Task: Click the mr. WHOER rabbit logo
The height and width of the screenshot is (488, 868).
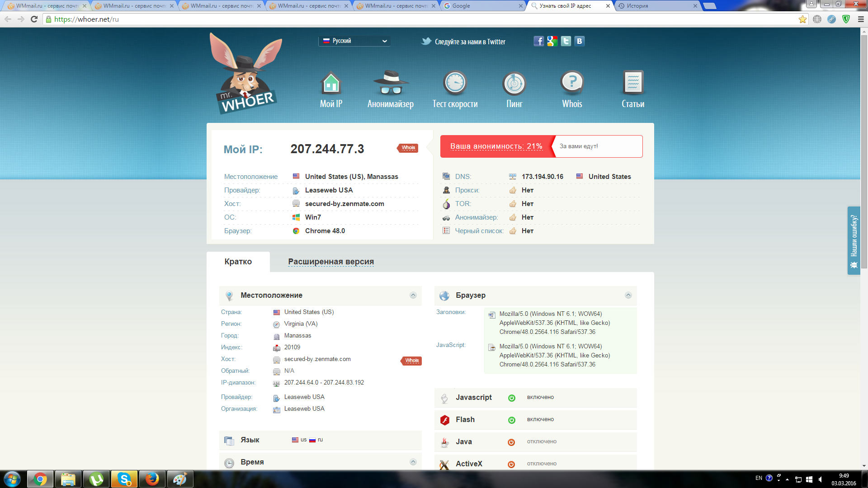Action: (246, 73)
